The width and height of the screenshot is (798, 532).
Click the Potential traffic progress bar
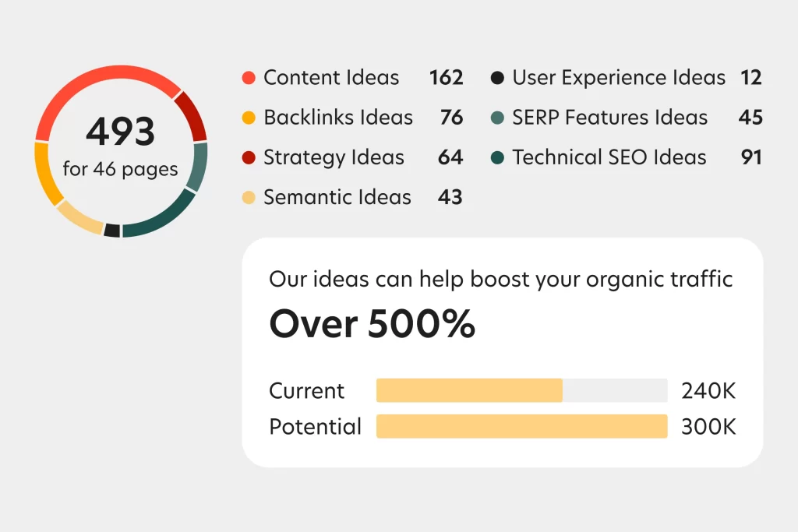click(x=521, y=427)
